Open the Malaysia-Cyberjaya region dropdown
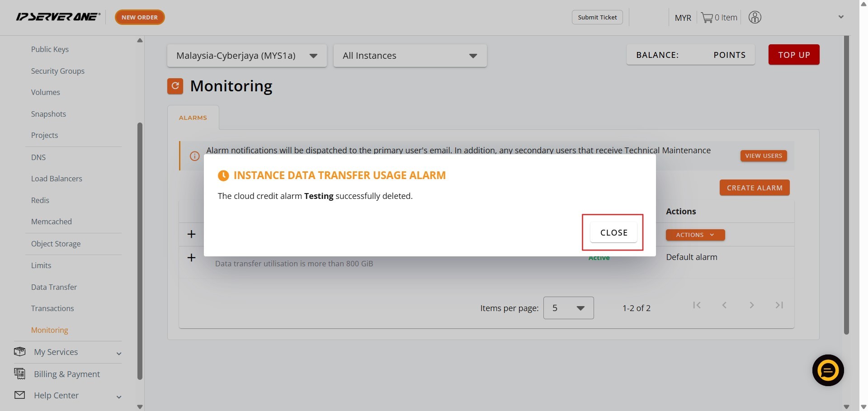Image resolution: width=868 pixels, height=411 pixels. coord(247,56)
